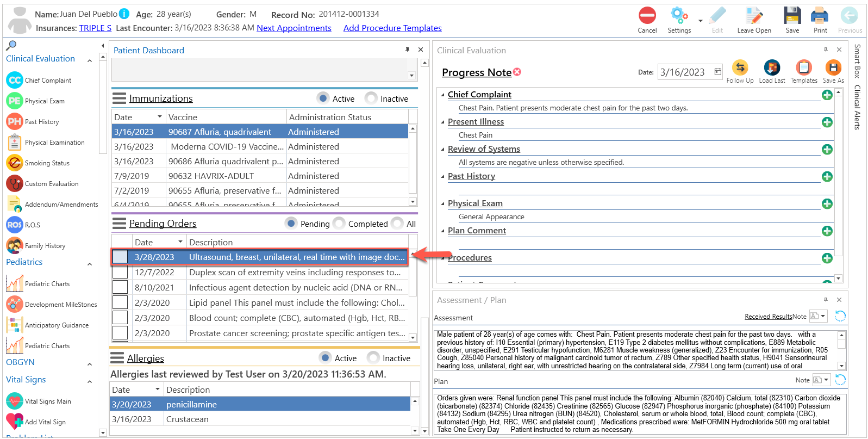Click the Cancel toolbar icon
Viewport: 868px width, 439px height.
(647, 16)
